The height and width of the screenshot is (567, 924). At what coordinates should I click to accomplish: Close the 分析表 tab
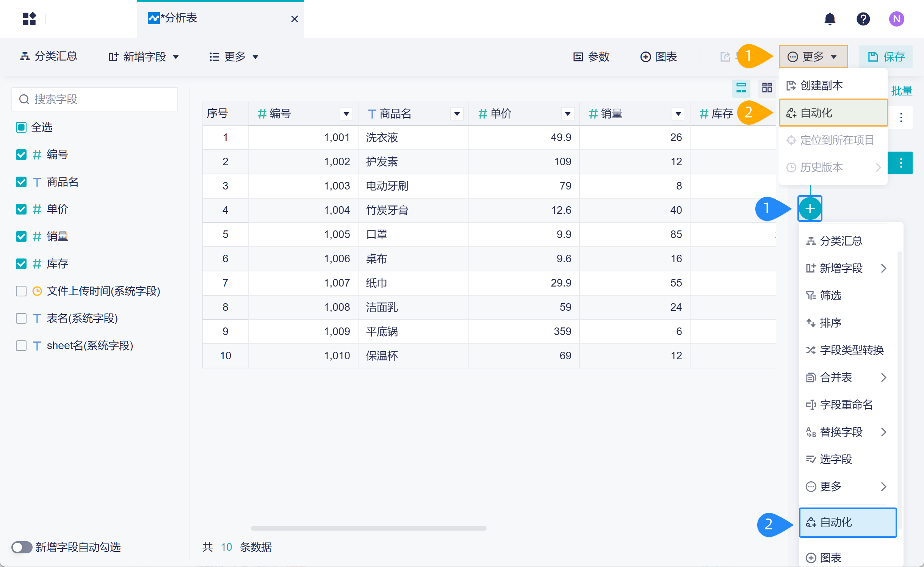294,19
